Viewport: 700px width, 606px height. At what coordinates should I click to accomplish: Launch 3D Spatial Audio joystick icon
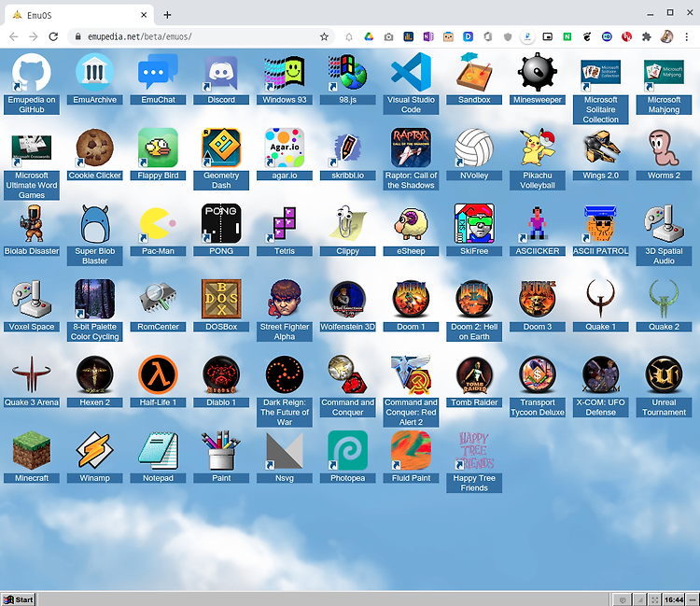click(664, 224)
